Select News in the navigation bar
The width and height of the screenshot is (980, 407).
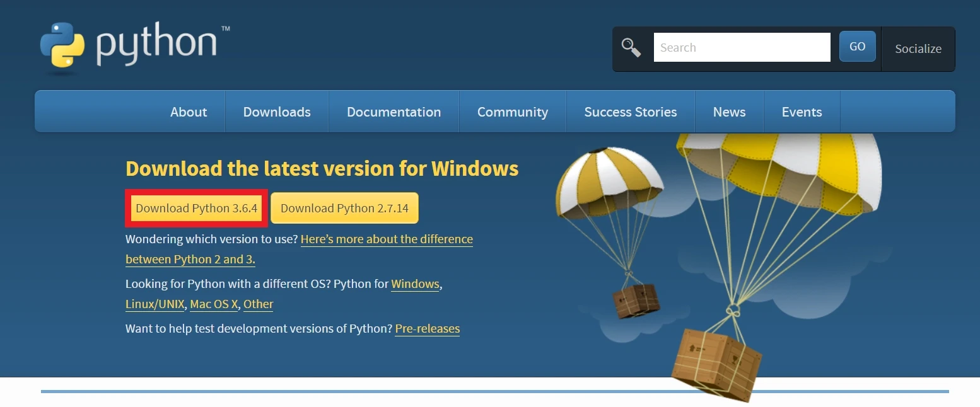(x=729, y=112)
